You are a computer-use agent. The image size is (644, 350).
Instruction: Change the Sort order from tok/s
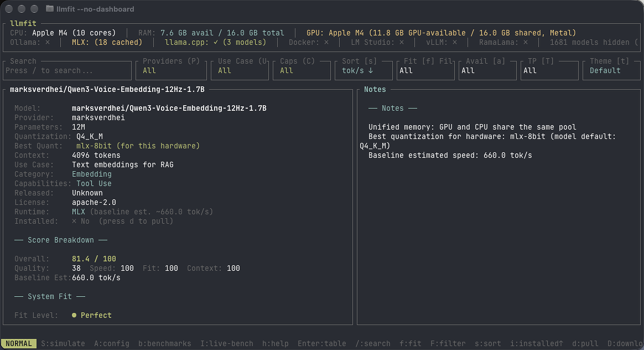click(363, 71)
